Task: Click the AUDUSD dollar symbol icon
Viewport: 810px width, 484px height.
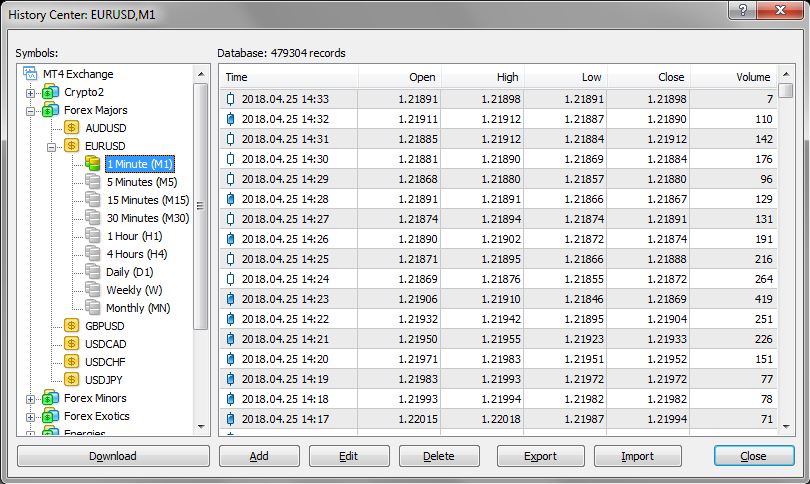Action: [71, 128]
